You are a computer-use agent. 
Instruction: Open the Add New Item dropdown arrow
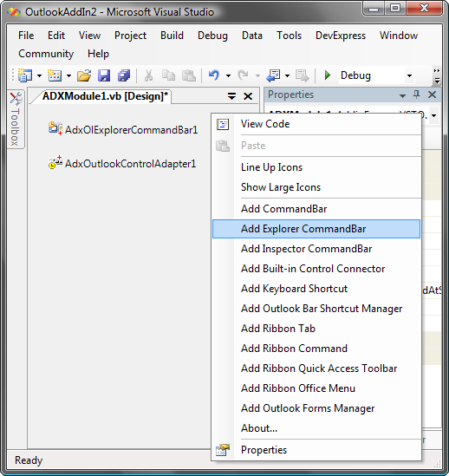click(69, 75)
